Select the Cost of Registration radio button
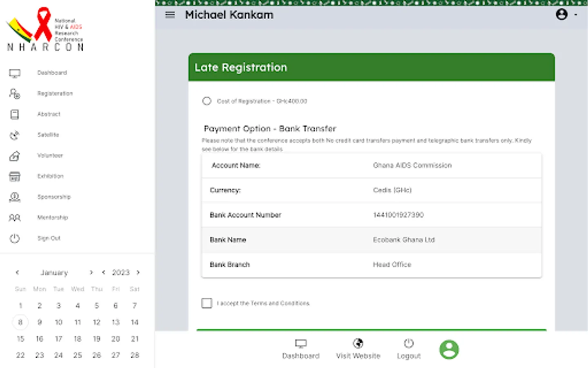Viewport: 588px width, 368px height. coord(207,101)
